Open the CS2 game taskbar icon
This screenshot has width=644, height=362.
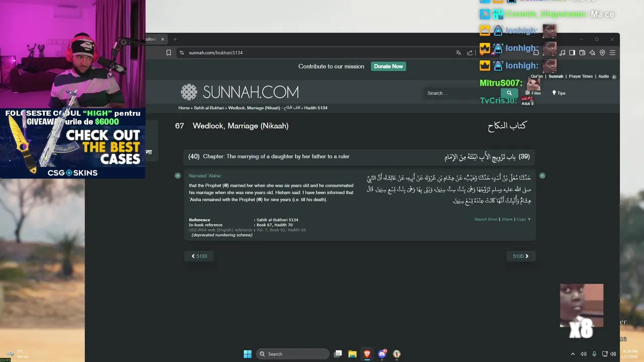point(397,354)
